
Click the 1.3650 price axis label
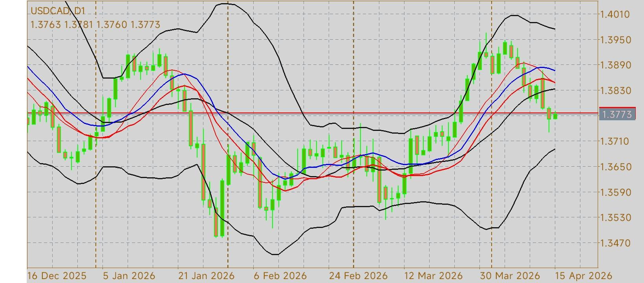[x=615, y=167]
